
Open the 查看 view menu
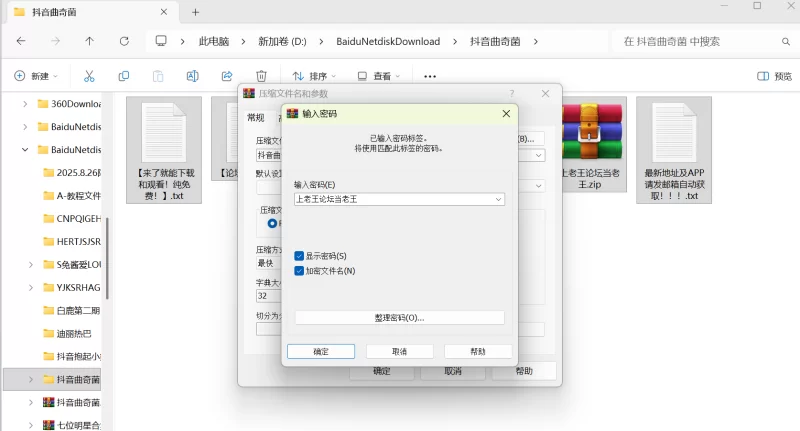pyautogui.click(x=379, y=76)
